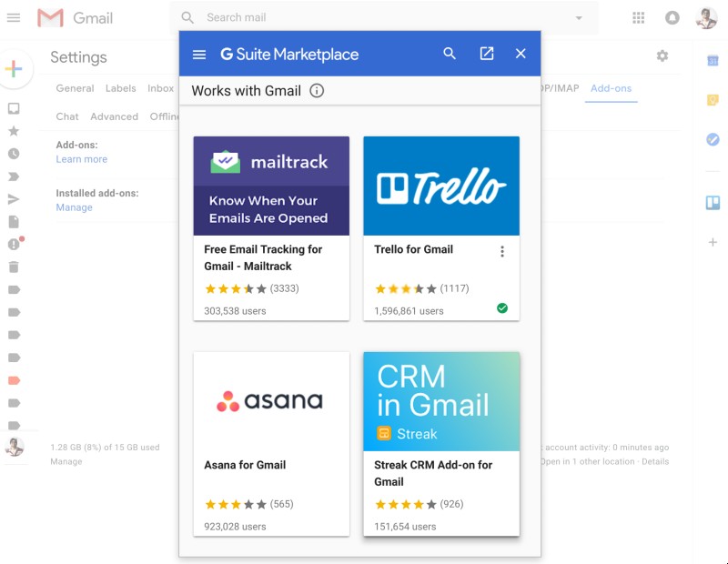This screenshot has width=728, height=564.
Task: Open Sent arrow icon in sidebar
Action: 14,199
